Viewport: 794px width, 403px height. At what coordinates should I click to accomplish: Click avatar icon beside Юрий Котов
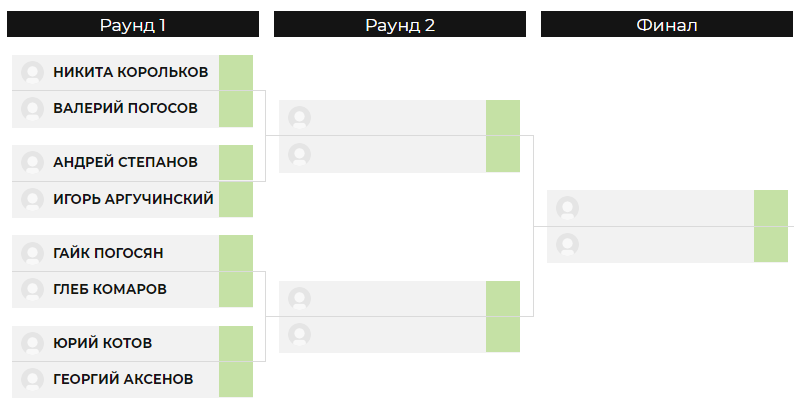32,343
